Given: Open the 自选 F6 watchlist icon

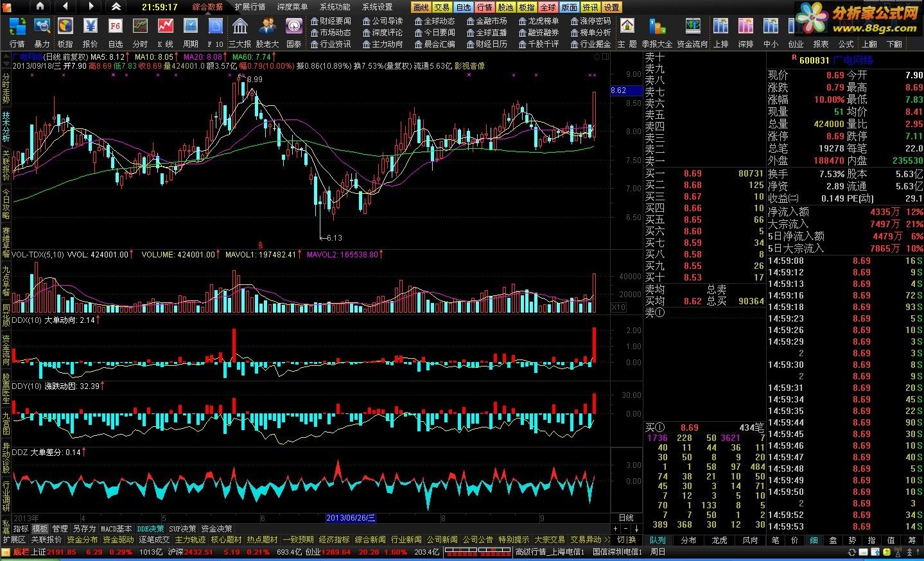Looking at the screenshot, I should [116, 33].
